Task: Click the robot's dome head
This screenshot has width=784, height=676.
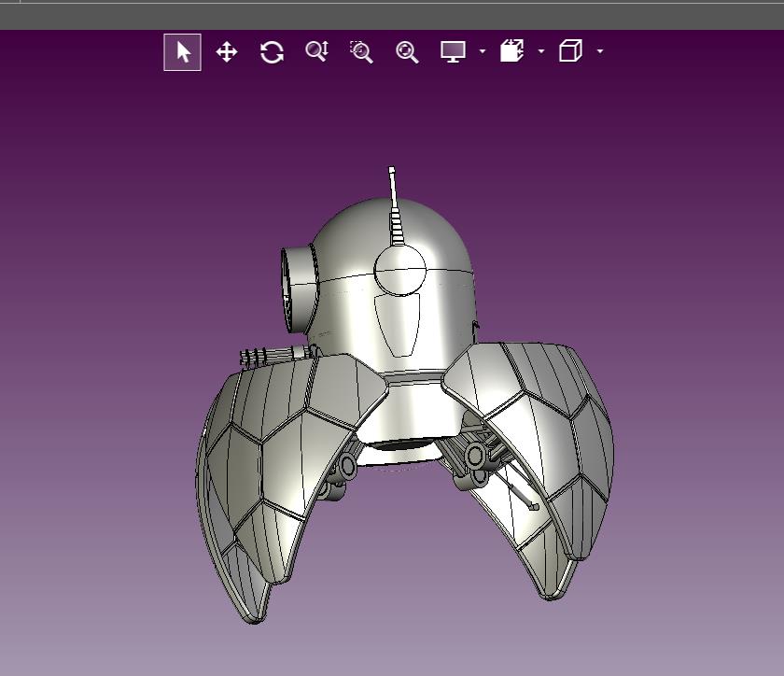Action: 350,240
